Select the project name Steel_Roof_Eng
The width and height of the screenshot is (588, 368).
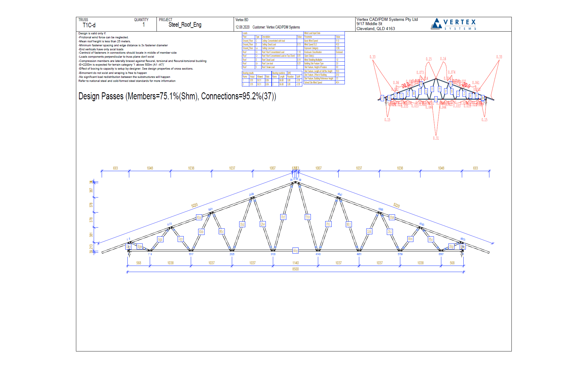pyautogui.click(x=185, y=25)
